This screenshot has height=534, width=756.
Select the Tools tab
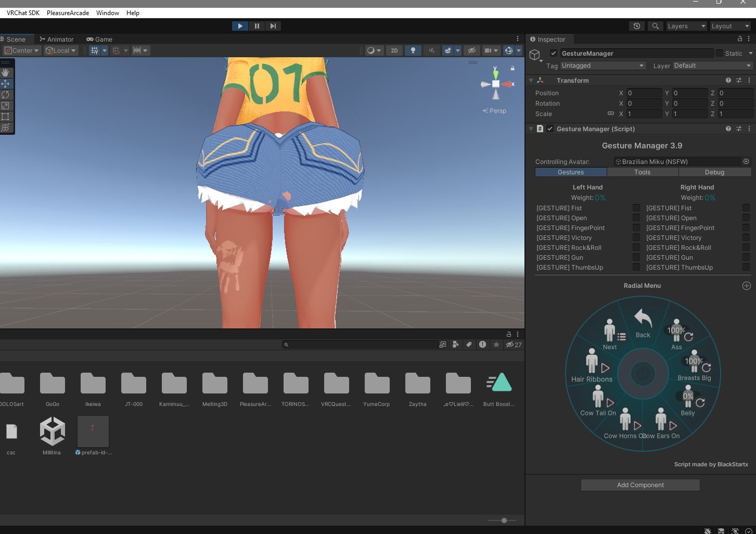click(x=643, y=172)
